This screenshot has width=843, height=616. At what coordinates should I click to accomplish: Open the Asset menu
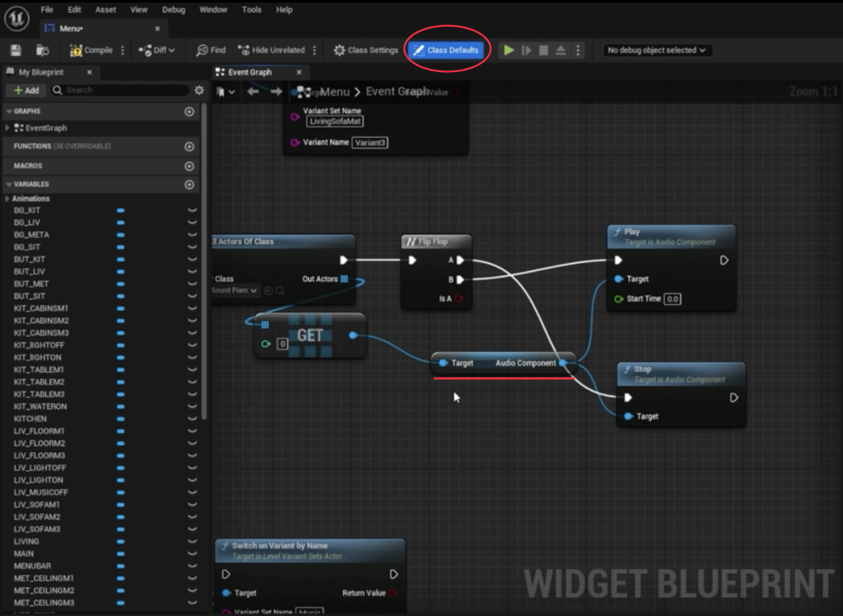point(105,10)
